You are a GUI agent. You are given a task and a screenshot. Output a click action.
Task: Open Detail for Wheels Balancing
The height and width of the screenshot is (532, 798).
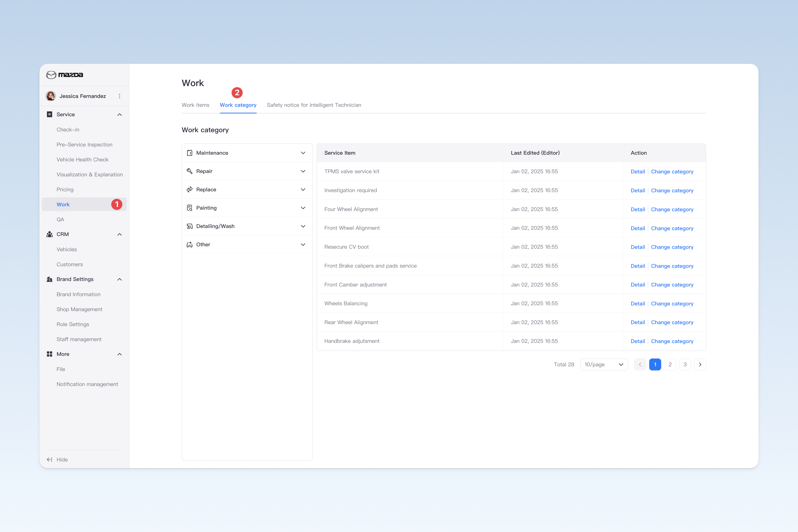pyautogui.click(x=638, y=304)
